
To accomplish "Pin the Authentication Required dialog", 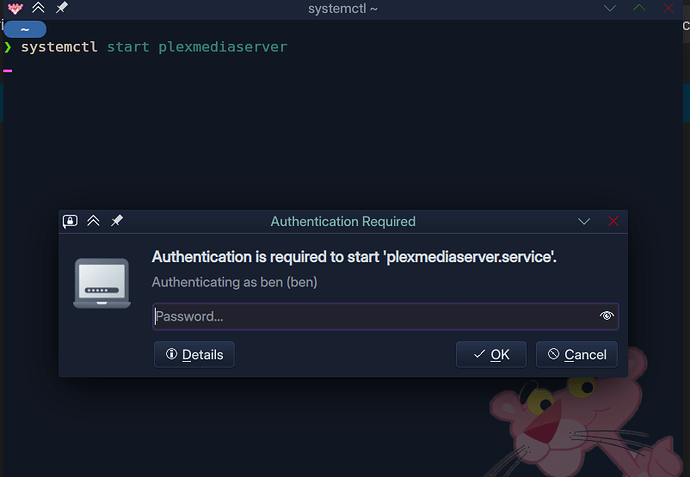I will pyautogui.click(x=117, y=220).
